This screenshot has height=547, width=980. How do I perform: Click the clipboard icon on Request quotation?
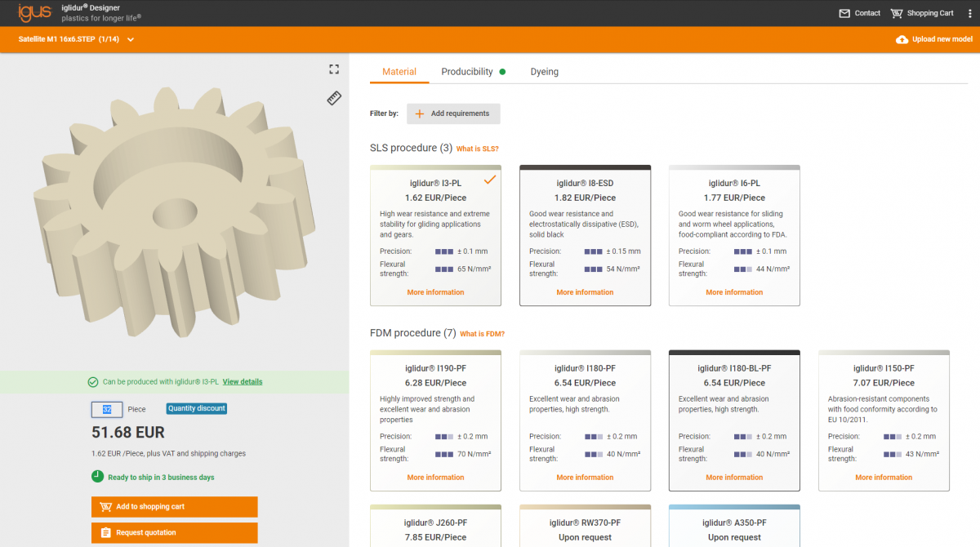pyautogui.click(x=105, y=532)
